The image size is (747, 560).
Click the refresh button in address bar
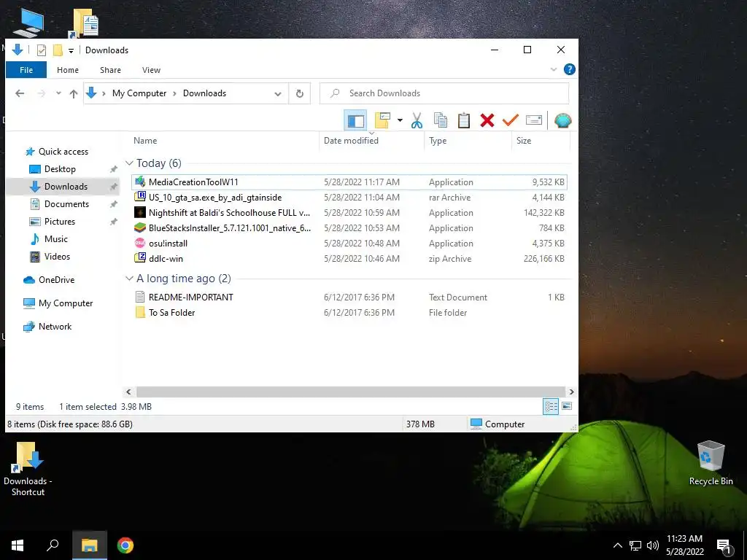[300, 93]
